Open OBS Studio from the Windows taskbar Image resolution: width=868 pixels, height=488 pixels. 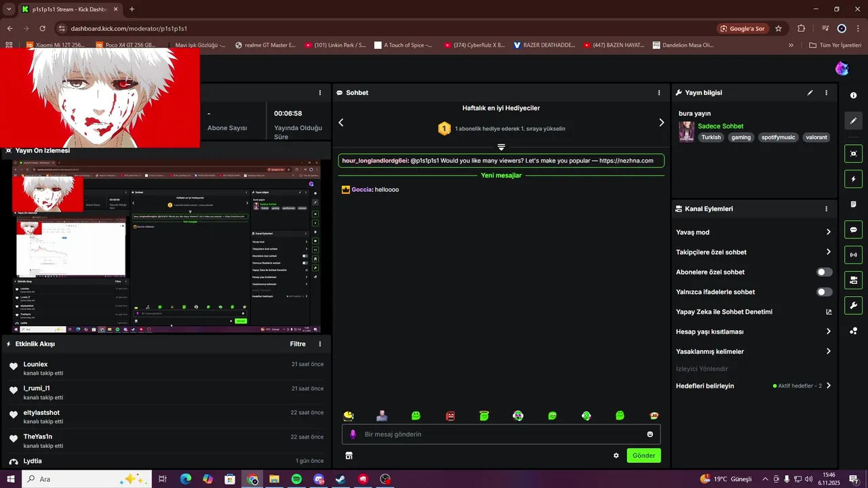tap(385, 479)
